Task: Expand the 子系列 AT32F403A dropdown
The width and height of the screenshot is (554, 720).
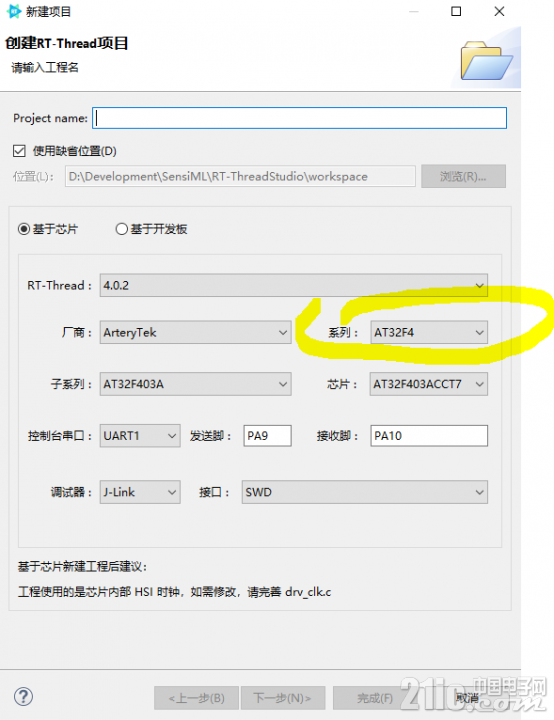Action: (x=195, y=384)
